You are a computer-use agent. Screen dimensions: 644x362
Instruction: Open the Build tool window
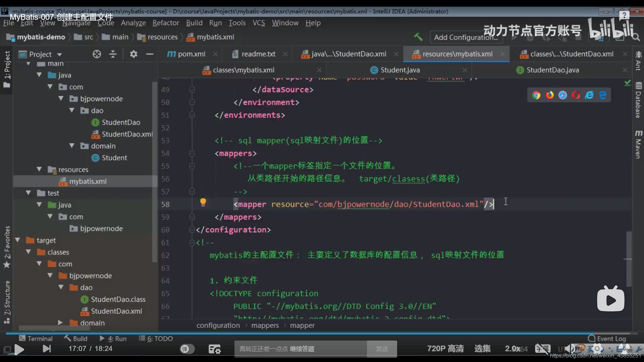point(76,339)
